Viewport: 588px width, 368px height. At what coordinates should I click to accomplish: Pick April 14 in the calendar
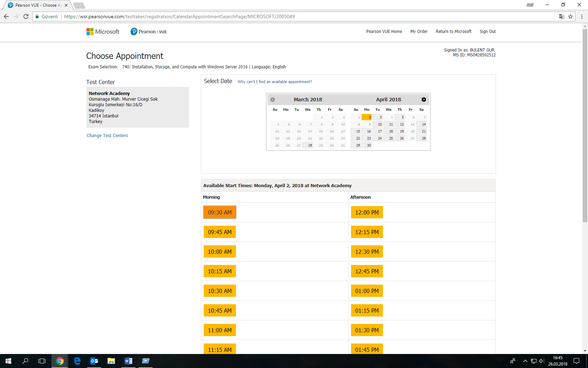pyautogui.click(x=421, y=124)
